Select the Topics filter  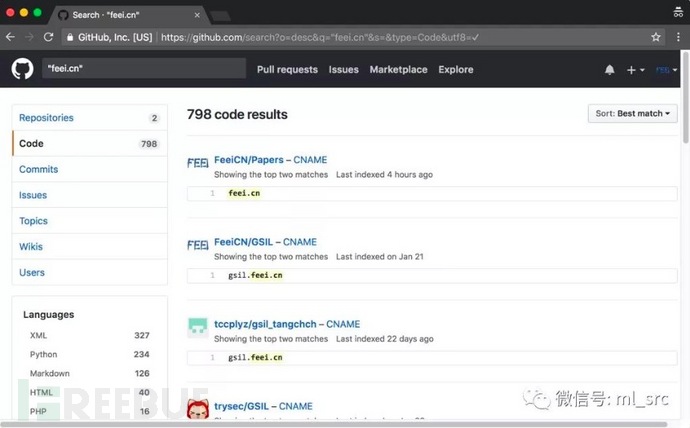90,221
